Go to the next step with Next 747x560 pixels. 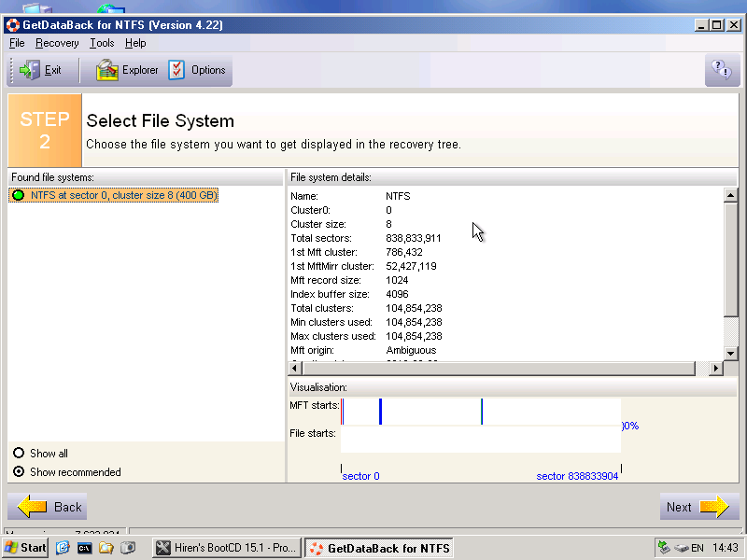pos(699,507)
